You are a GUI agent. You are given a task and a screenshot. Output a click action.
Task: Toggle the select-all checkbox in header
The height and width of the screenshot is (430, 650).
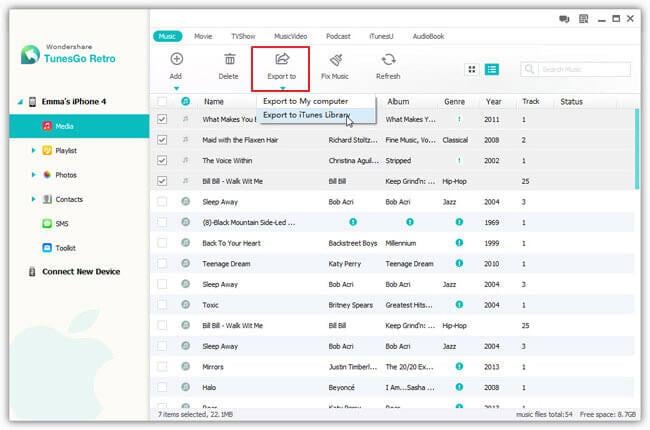(162, 101)
